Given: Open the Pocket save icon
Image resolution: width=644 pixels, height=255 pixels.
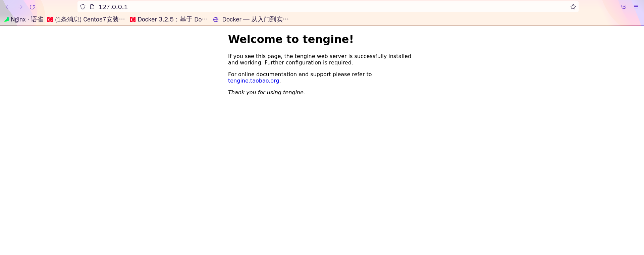Looking at the screenshot, I should (x=624, y=7).
